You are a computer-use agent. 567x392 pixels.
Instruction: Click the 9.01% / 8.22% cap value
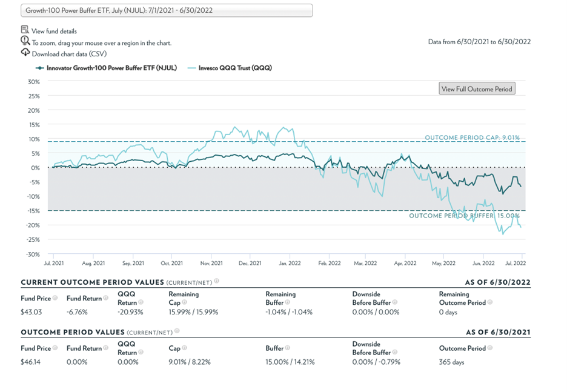pos(190,362)
